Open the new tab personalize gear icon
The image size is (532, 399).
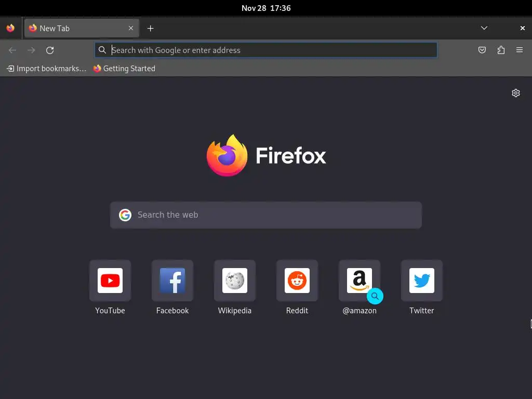click(x=516, y=93)
